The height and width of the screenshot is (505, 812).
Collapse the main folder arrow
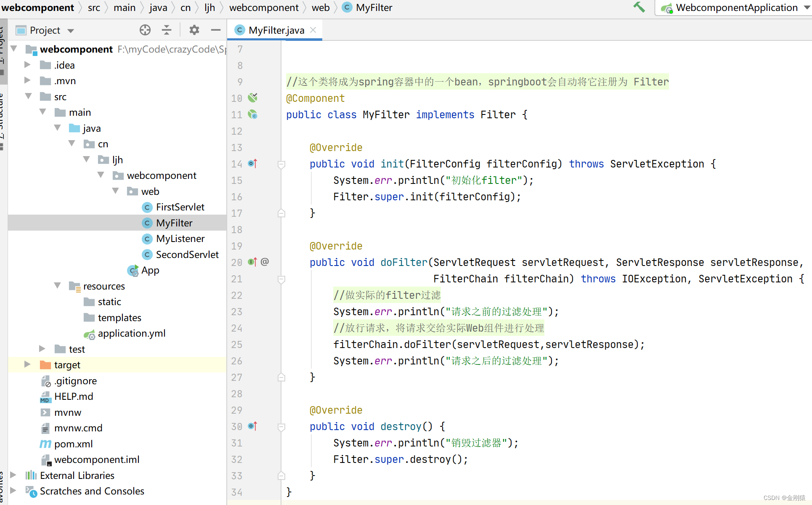click(x=43, y=112)
